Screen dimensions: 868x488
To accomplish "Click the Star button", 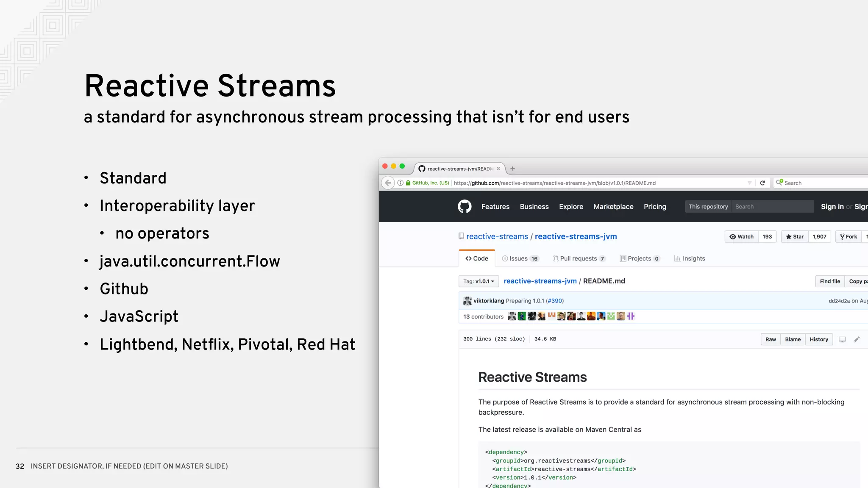I will [795, 237].
